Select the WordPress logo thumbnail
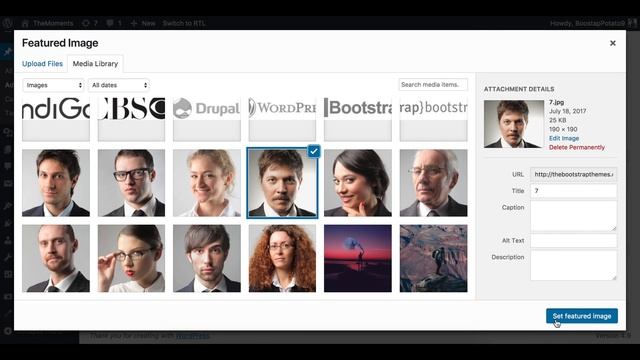The height and width of the screenshot is (360, 640). coord(282,119)
